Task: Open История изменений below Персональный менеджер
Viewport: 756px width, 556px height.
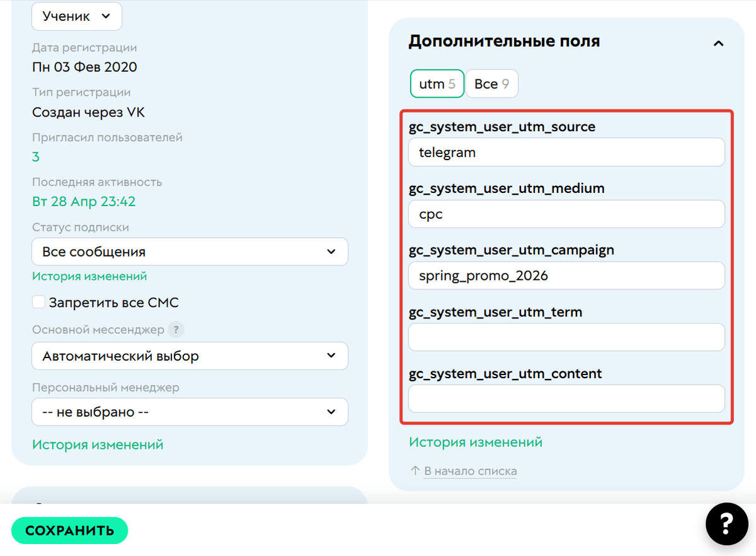Action: [x=98, y=445]
